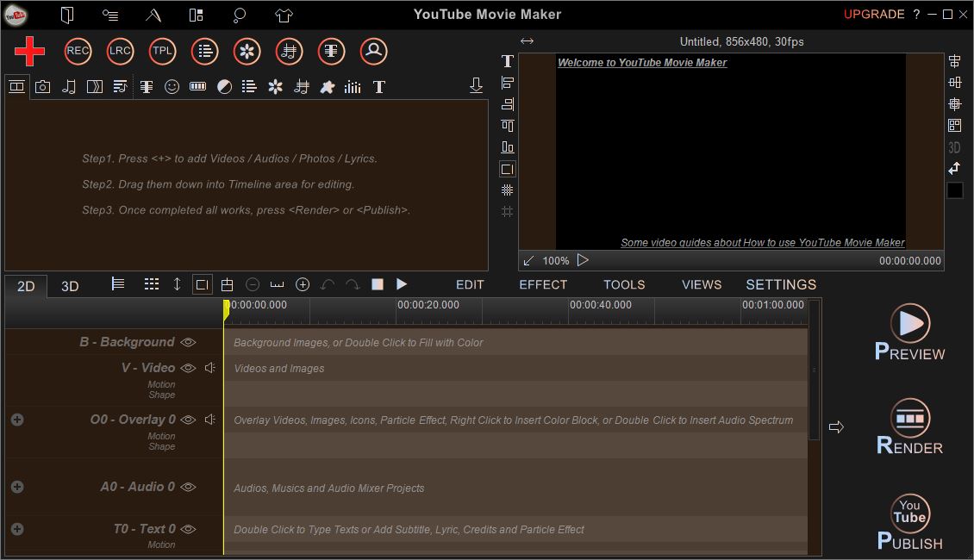The height and width of the screenshot is (560, 974).
Task: Open the LRC lyric maker tool
Action: [120, 51]
